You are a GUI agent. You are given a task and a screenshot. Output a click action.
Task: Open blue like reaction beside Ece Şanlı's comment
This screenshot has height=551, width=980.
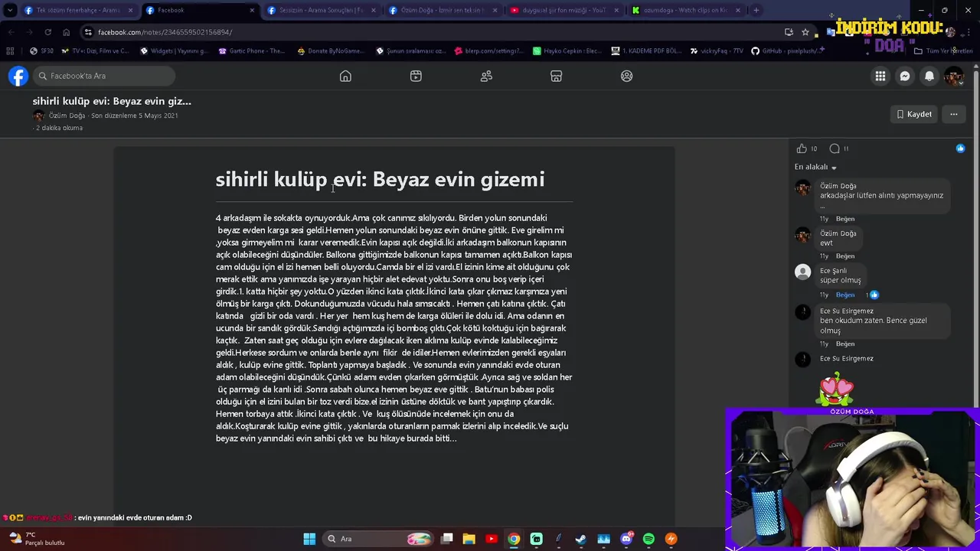click(874, 295)
